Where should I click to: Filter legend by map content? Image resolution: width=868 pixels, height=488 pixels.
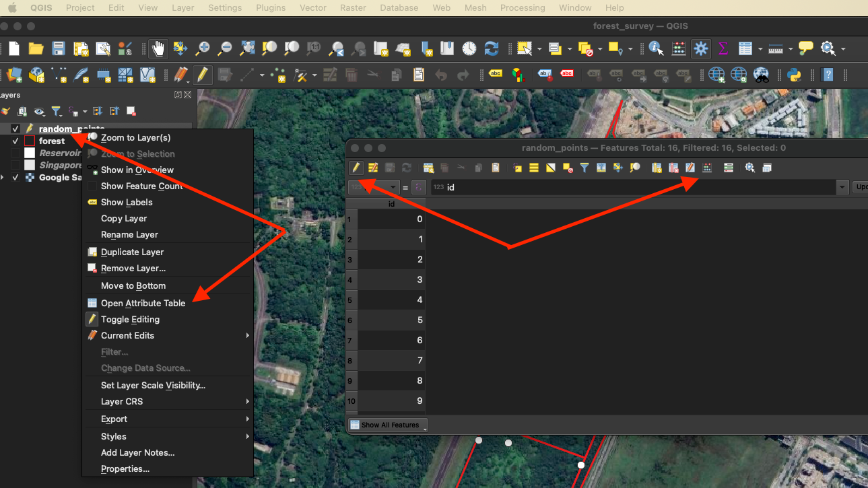click(x=57, y=111)
